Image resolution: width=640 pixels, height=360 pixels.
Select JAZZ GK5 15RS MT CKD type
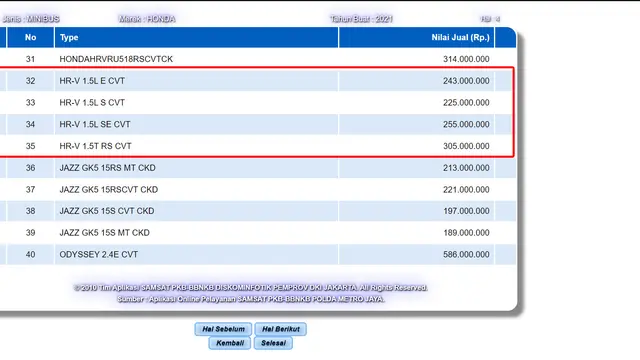(107, 168)
